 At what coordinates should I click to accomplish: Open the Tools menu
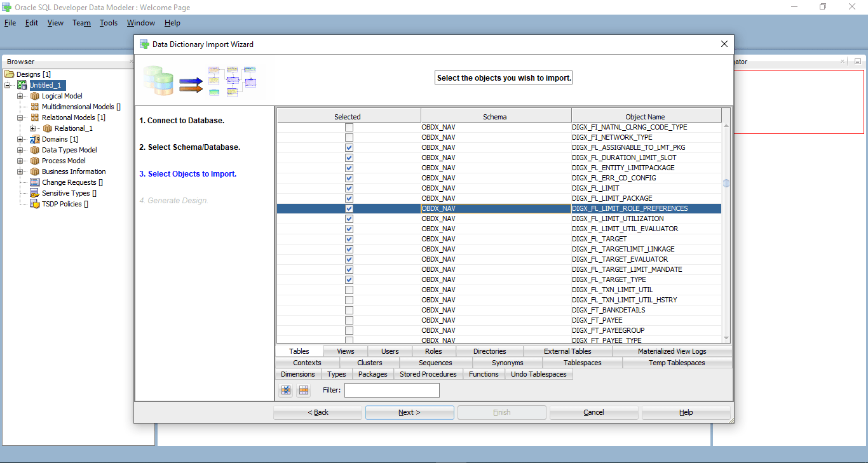tap(109, 23)
